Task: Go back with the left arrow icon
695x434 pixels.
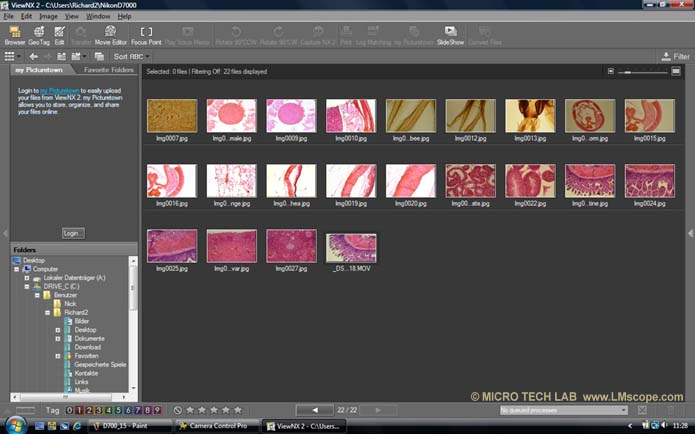Action: click(x=33, y=56)
